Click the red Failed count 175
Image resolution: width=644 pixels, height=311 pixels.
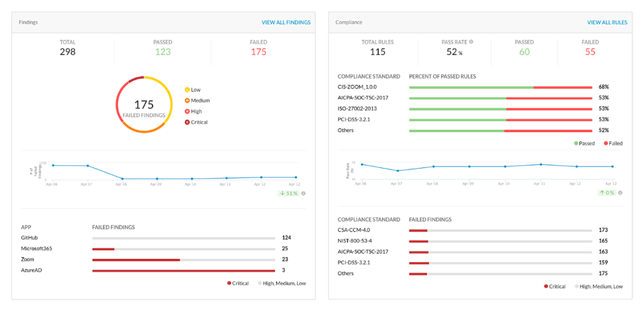(258, 52)
